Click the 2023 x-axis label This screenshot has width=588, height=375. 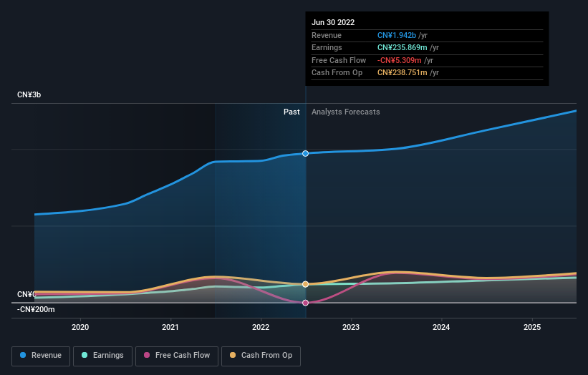(x=351, y=328)
